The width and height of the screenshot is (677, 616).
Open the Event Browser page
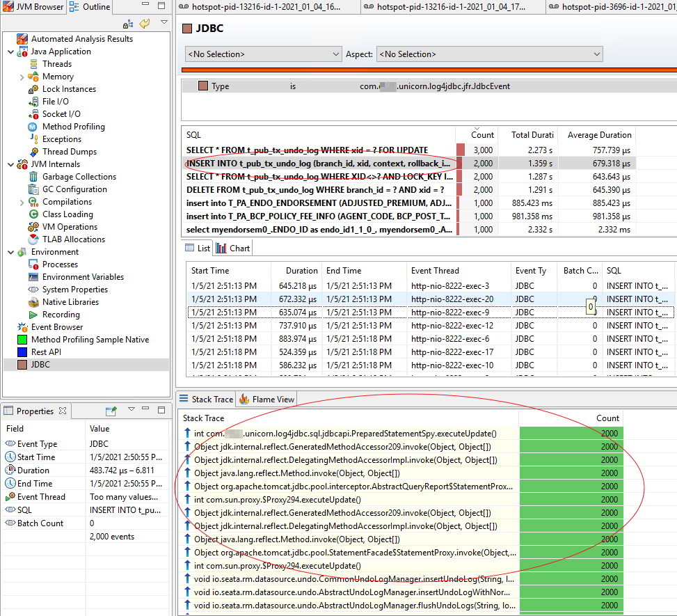(56, 327)
